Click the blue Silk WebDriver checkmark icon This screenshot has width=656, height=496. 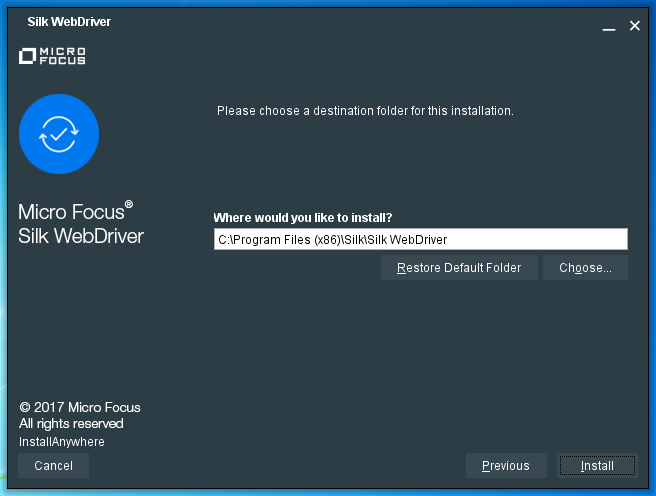[x=59, y=134]
